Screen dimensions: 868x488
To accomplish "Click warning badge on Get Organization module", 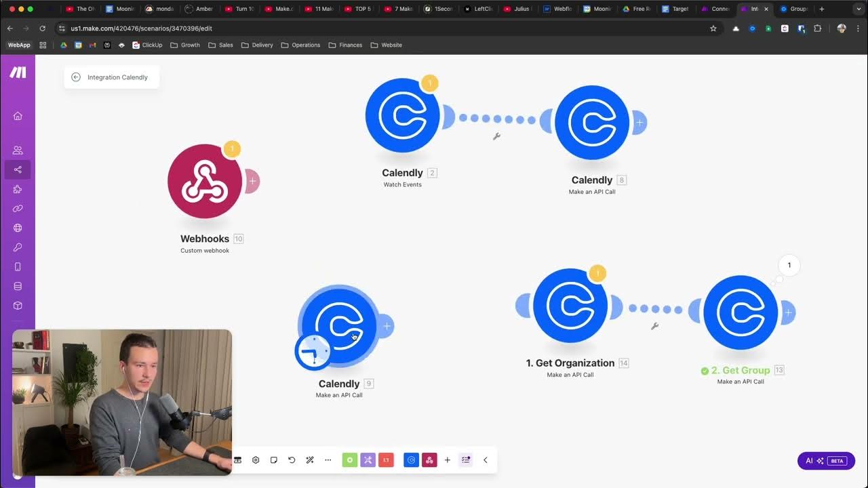I will click(597, 273).
